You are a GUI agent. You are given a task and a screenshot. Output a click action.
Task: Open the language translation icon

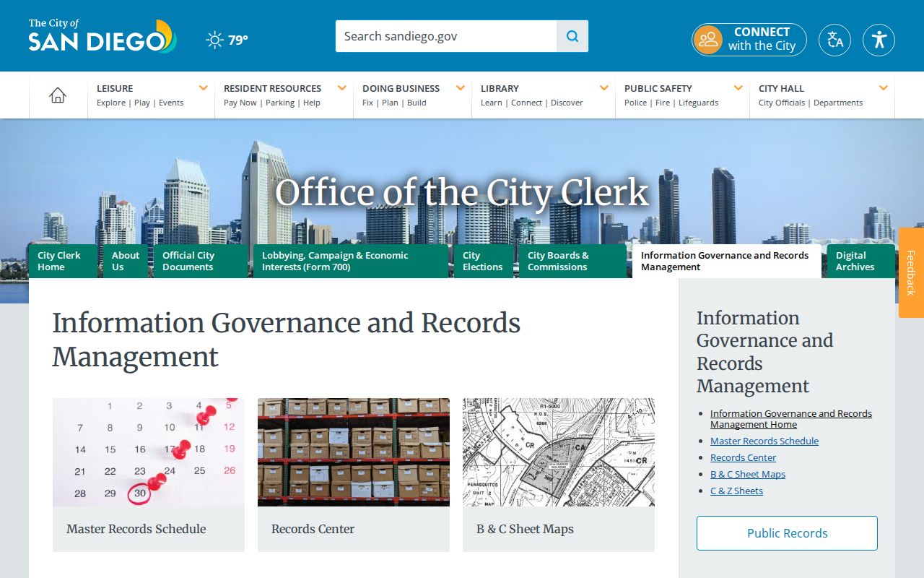tap(835, 40)
